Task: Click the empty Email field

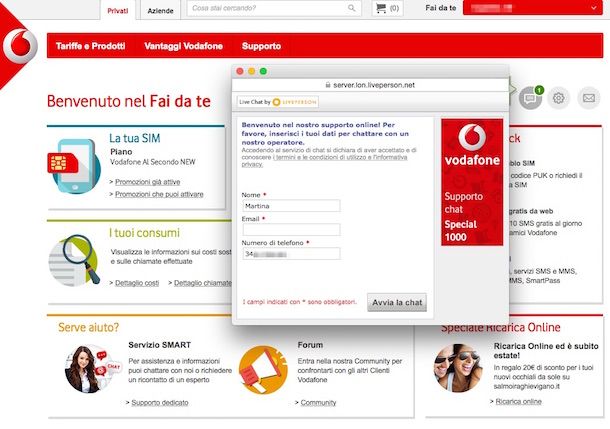Action: [291, 229]
